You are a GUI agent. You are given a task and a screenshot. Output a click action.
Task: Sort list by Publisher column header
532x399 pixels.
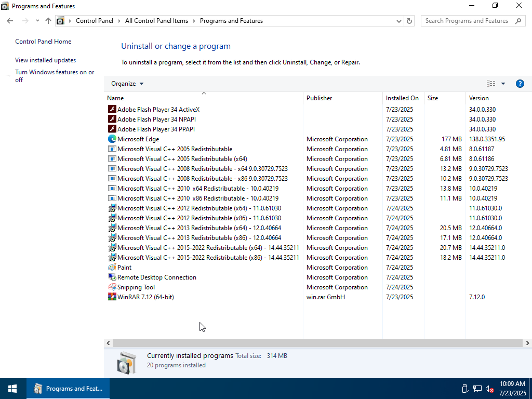pyautogui.click(x=319, y=98)
